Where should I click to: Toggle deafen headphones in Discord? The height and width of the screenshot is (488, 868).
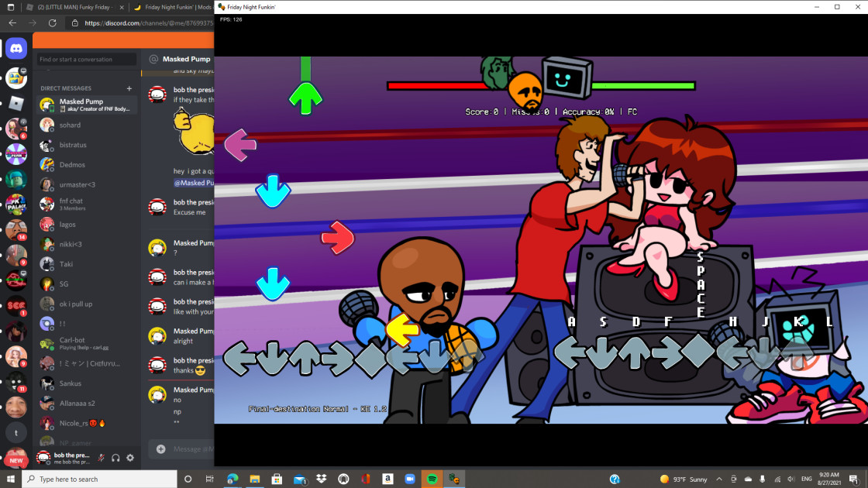coord(115,458)
